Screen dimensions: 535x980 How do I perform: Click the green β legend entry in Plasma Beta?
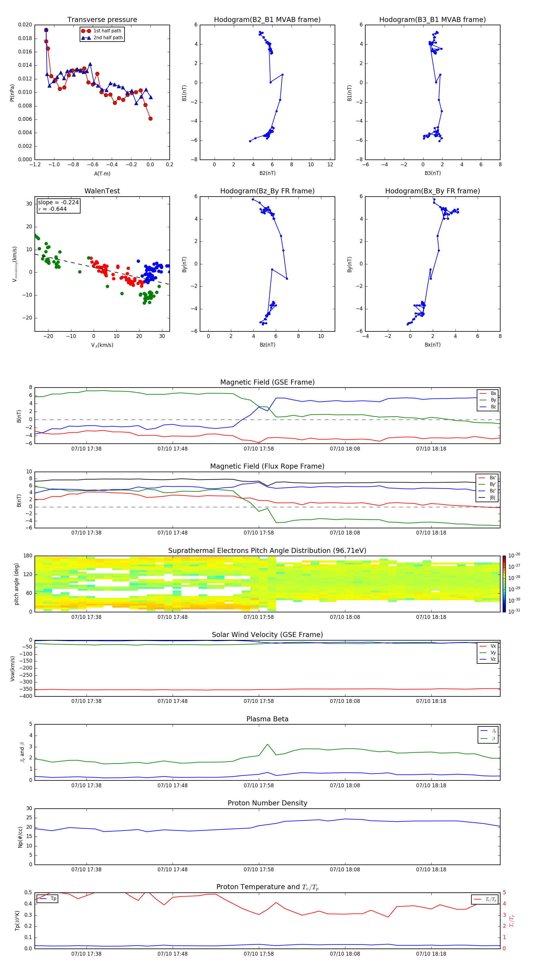488,739
